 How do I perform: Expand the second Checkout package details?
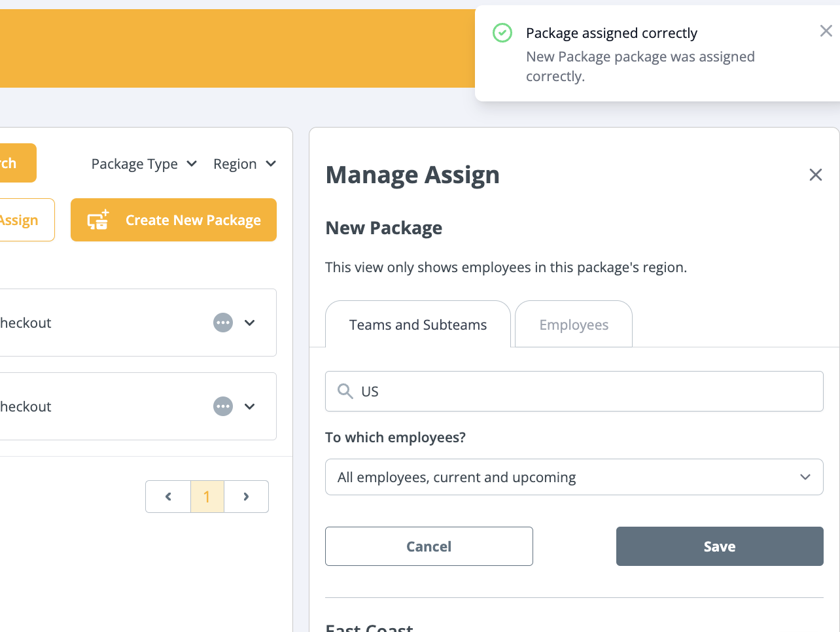(x=249, y=406)
